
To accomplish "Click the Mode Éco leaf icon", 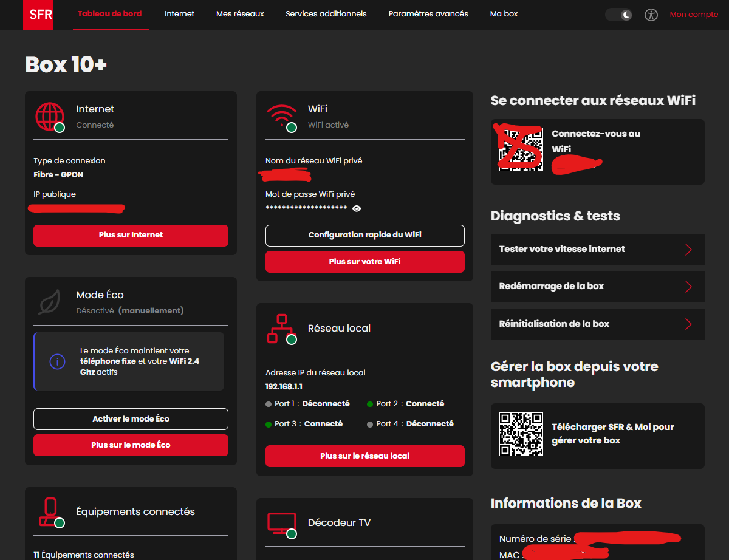I will pos(49,302).
